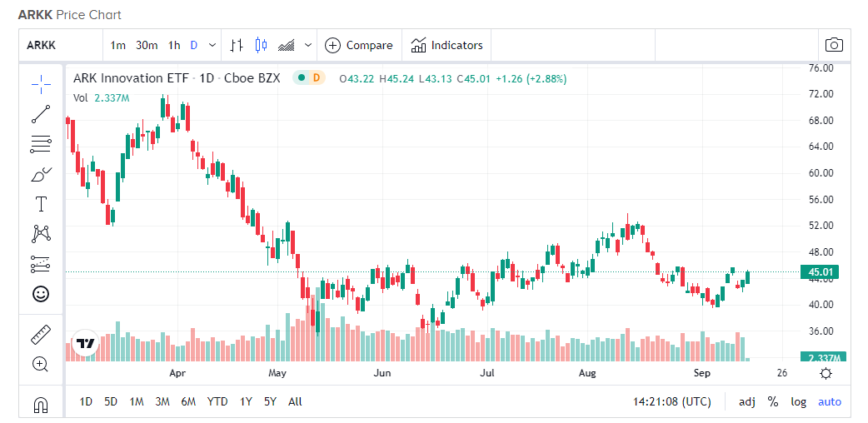Image resolution: width=868 pixels, height=423 pixels.
Task: Select the D daily interval
Action: pos(194,46)
